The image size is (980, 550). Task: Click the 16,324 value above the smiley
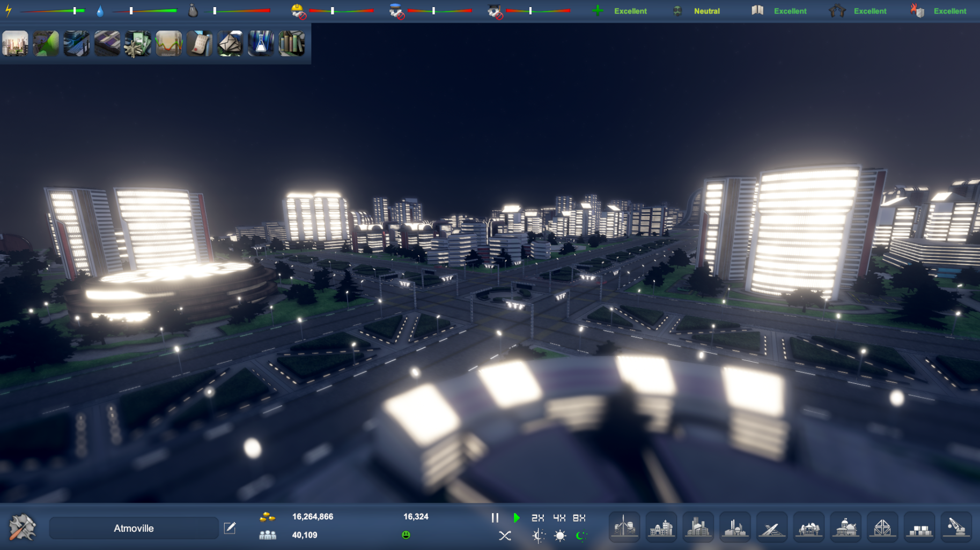point(416,517)
